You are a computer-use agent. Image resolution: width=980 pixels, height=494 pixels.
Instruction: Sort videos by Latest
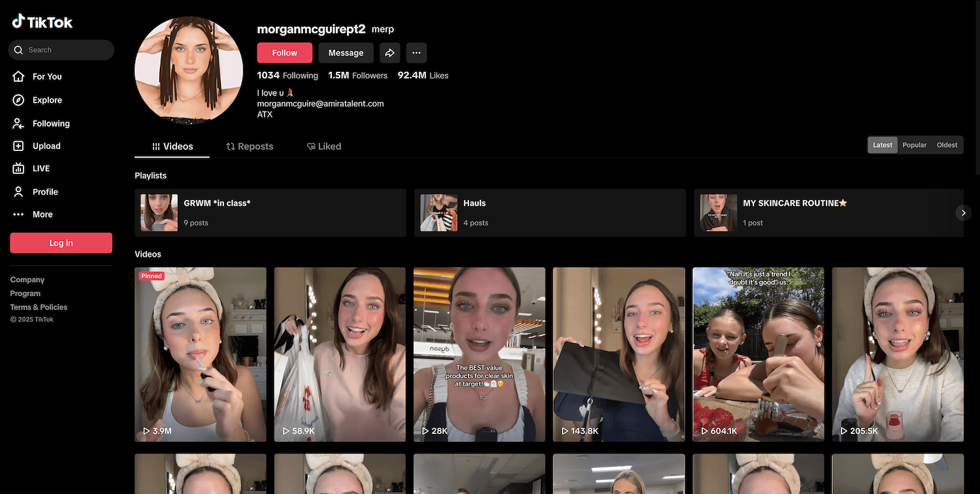pyautogui.click(x=882, y=145)
